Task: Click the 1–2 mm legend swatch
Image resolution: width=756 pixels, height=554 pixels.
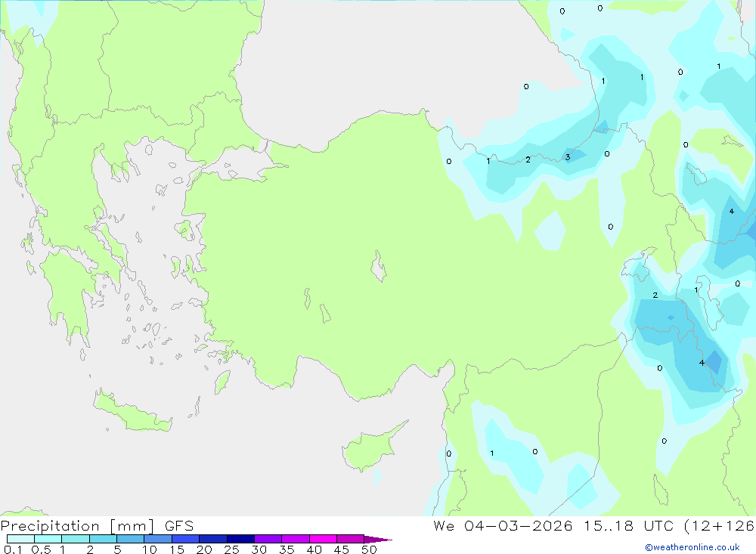Action: (76, 539)
